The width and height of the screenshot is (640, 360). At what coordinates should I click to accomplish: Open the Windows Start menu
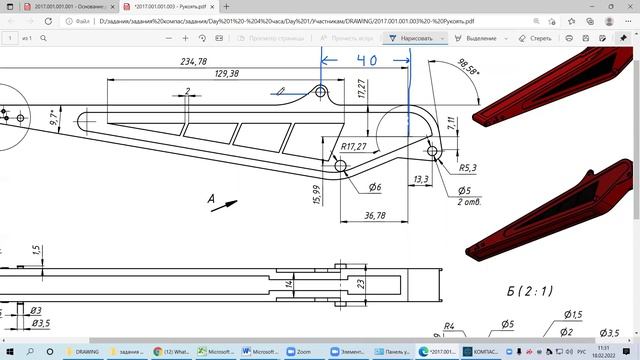pyautogui.click(x=10, y=351)
